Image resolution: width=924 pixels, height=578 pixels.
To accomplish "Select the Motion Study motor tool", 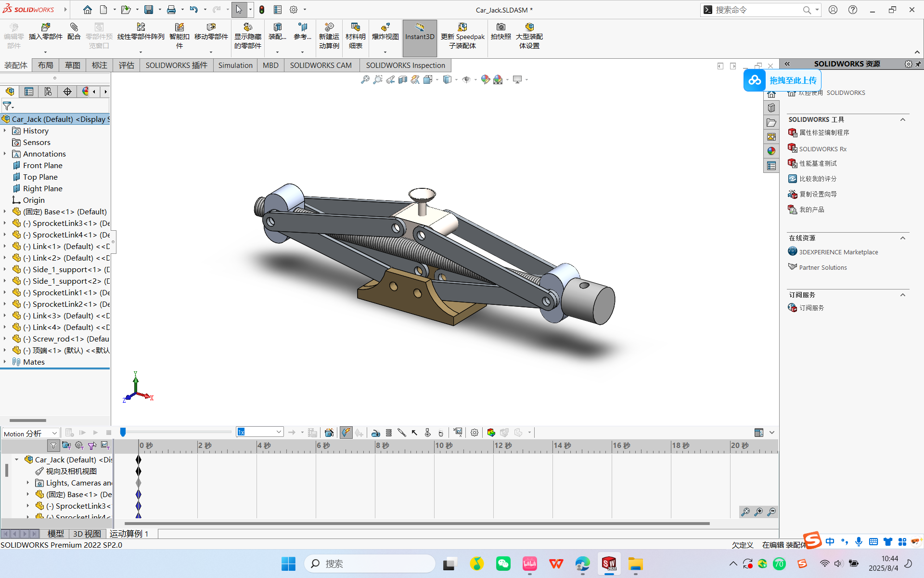I will pyautogui.click(x=376, y=432).
